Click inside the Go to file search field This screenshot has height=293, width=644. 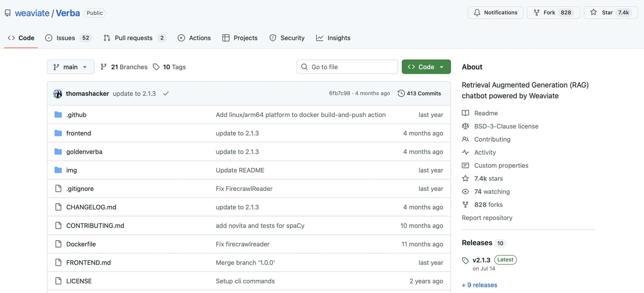click(347, 67)
